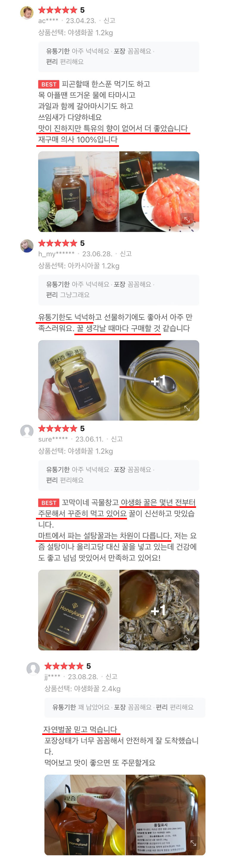Screen dimensions: 232x868
Task: Click the expand icon on tomato photo
Action: (x=187, y=219)
